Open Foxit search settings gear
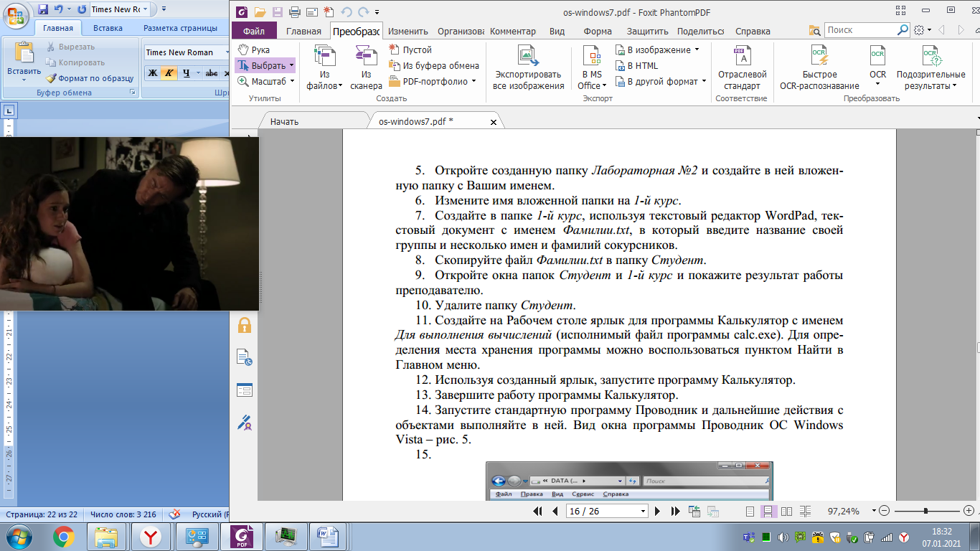 pos(920,30)
